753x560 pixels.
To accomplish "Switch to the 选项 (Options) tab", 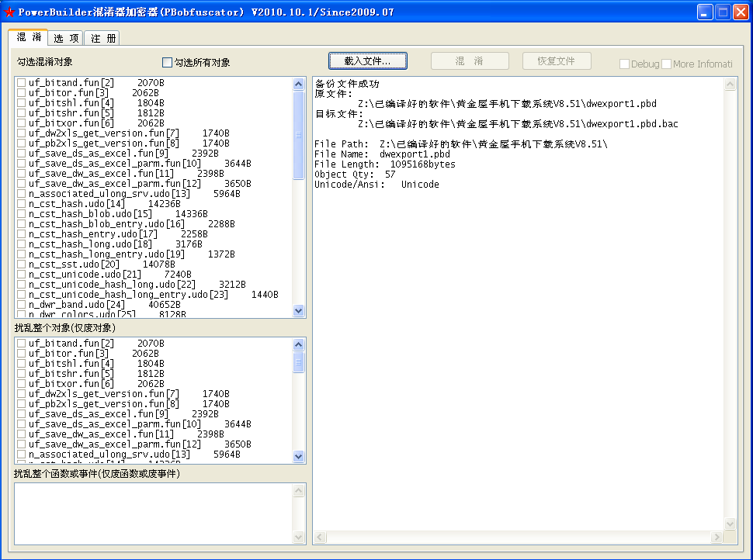I will pos(65,36).
